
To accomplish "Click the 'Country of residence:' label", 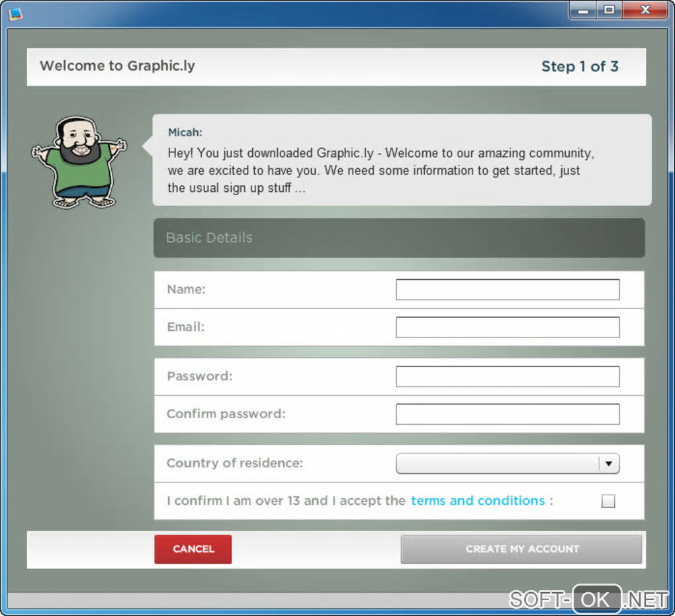I will (235, 462).
